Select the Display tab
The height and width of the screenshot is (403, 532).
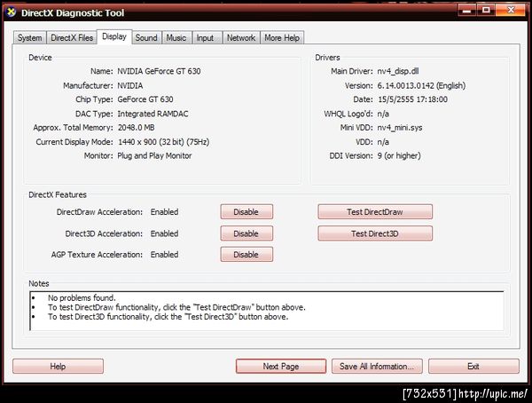[114, 36]
